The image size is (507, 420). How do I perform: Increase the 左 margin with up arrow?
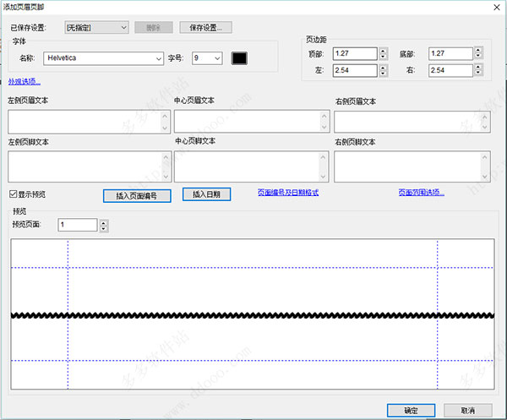coord(383,68)
